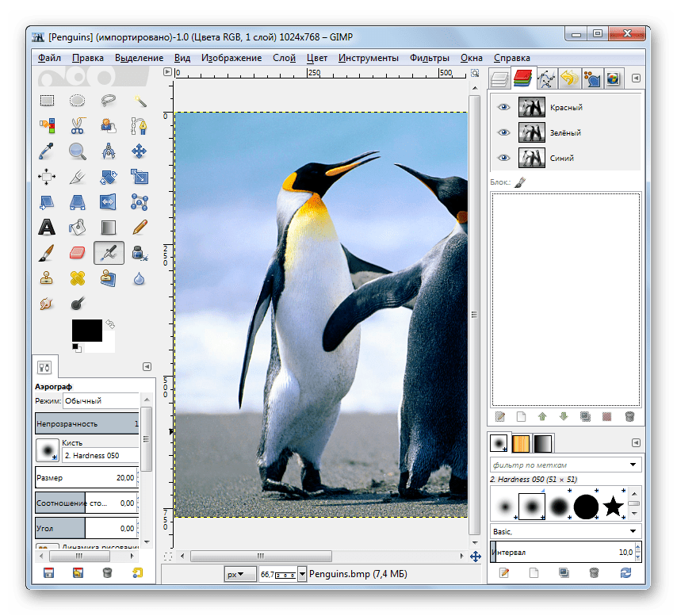The width and height of the screenshot is (677, 616).
Task: Activate the Scissors Select tool
Action: (77, 126)
